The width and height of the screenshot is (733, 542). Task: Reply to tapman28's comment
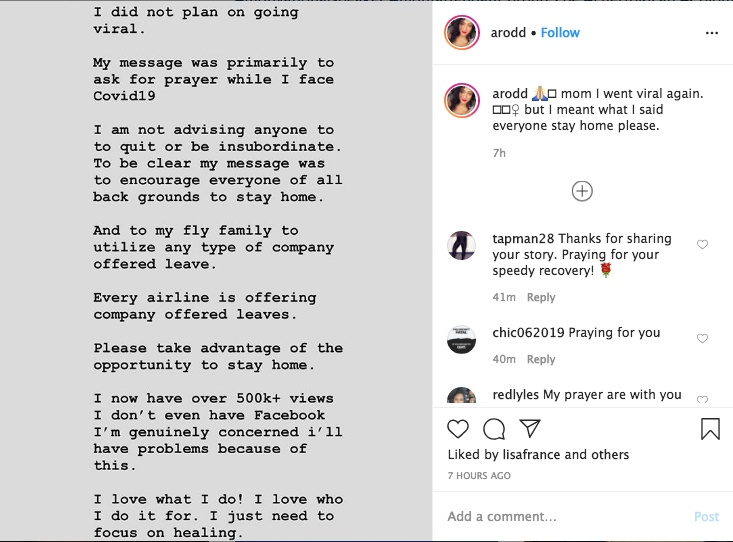point(541,297)
